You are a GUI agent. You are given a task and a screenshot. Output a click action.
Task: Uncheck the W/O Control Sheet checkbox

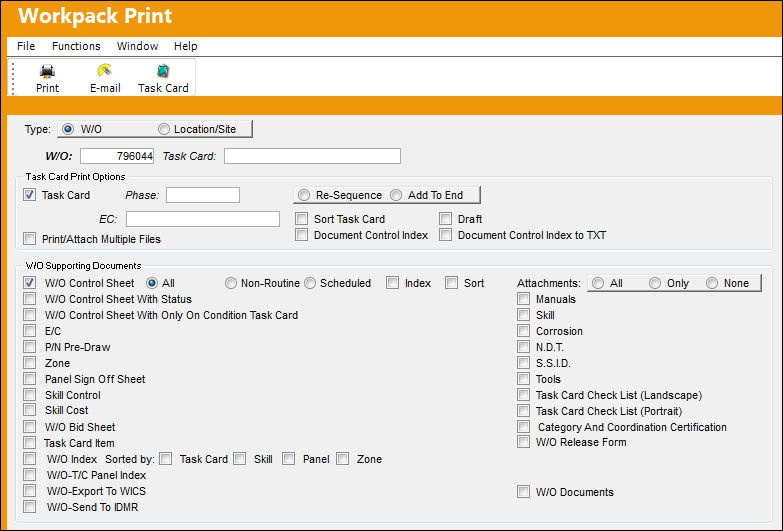click(29, 283)
